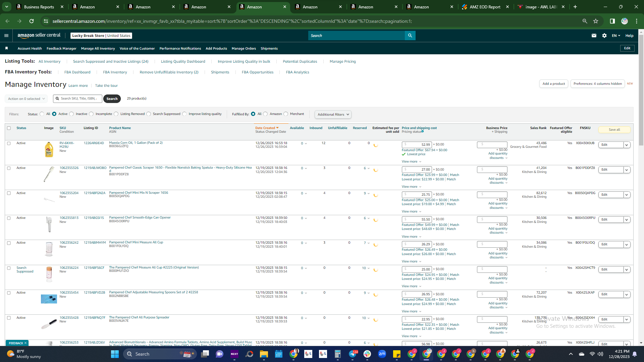The width and height of the screenshot is (644, 362).
Task: Open the Calculator from the taskbar
Action: pyautogui.click(x=338, y=354)
